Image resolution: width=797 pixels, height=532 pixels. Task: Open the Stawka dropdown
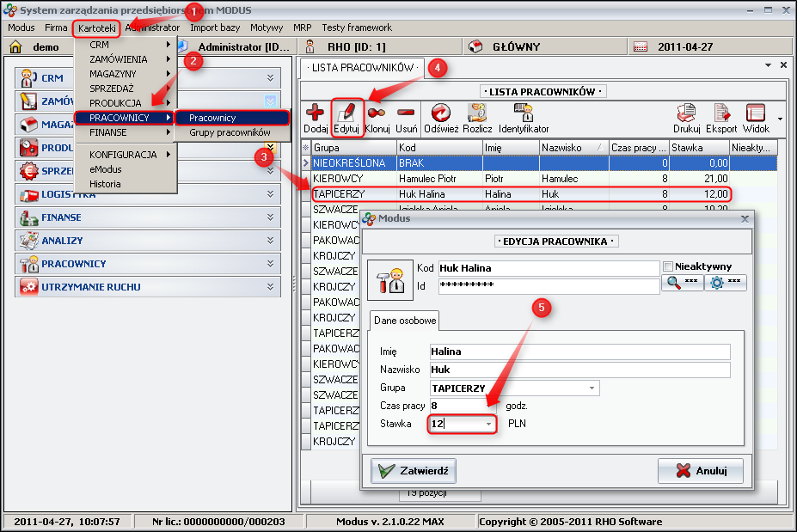click(488, 424)
